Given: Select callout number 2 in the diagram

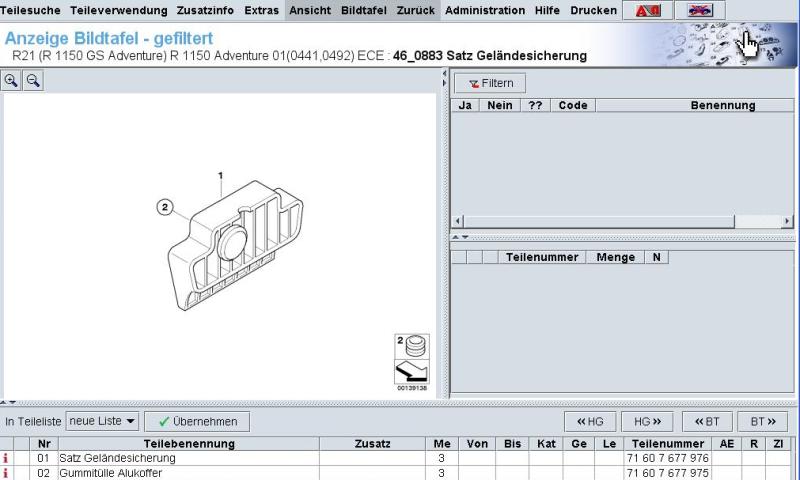Looking at the screenshot, I should tap(165, 207).
